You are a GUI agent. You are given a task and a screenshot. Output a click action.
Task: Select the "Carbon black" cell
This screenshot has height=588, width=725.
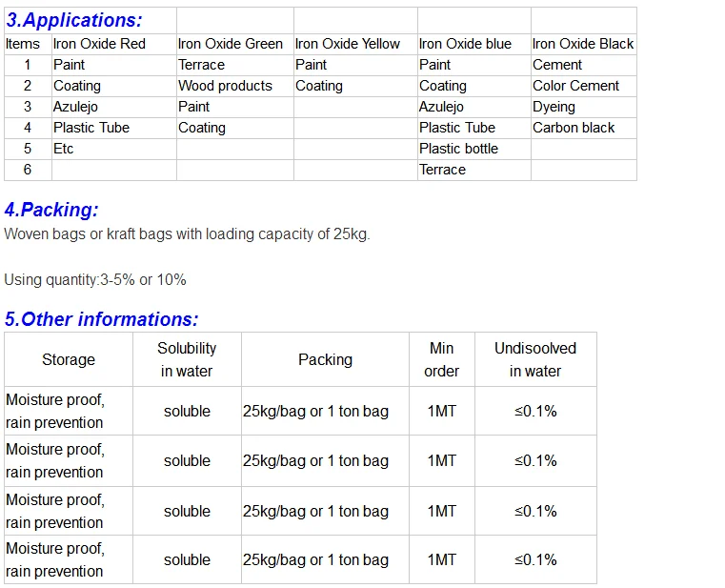click(x=574, y=128)
